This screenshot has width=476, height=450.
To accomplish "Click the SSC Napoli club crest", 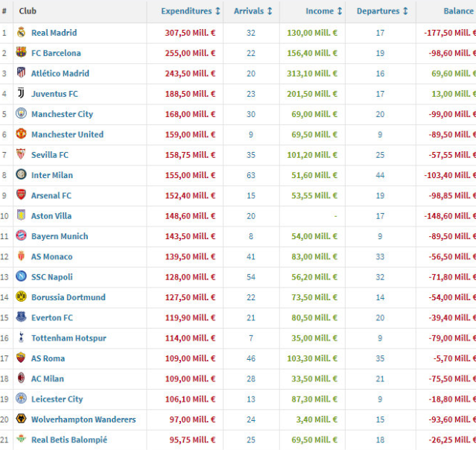I will 21,276.
